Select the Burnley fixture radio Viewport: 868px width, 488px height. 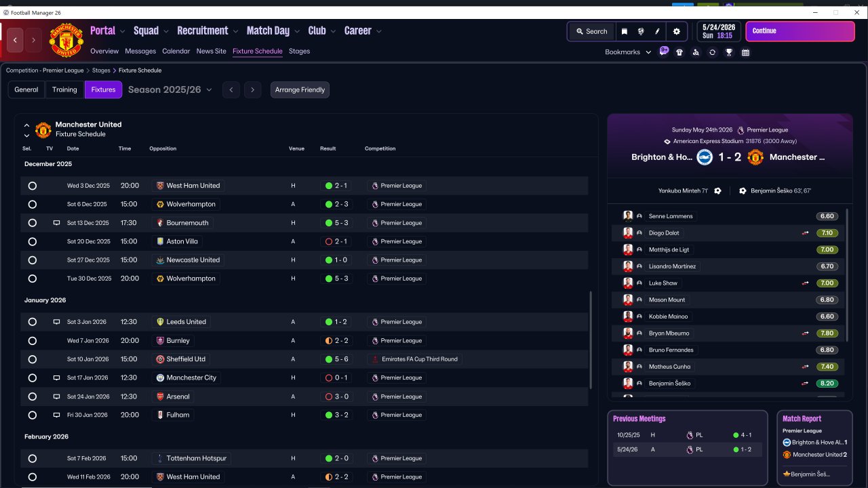click(32, 341)
